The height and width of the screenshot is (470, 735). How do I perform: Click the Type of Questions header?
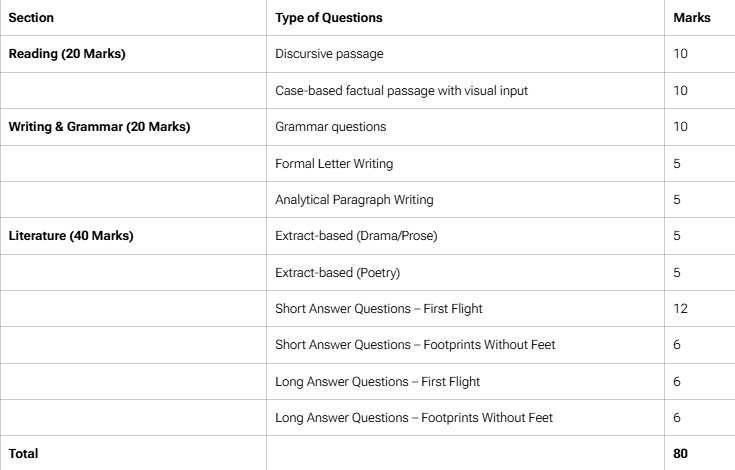(x=329, y=18)
